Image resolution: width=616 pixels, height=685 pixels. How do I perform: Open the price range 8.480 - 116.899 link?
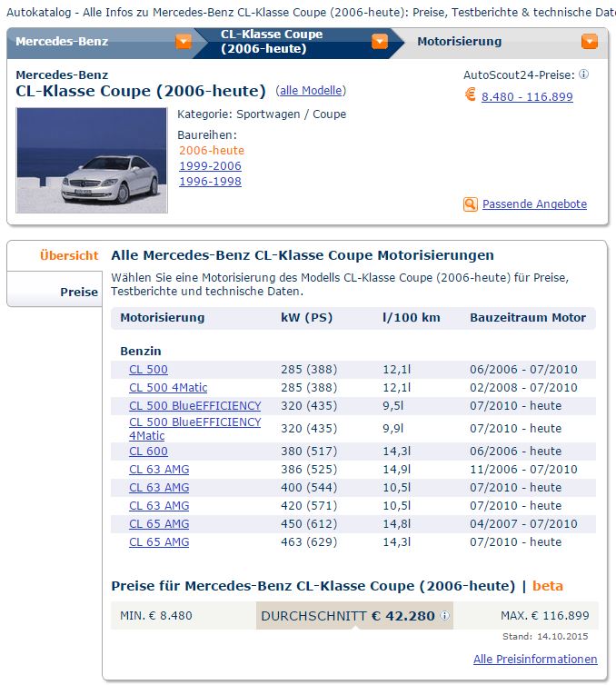tap(527, 96)
